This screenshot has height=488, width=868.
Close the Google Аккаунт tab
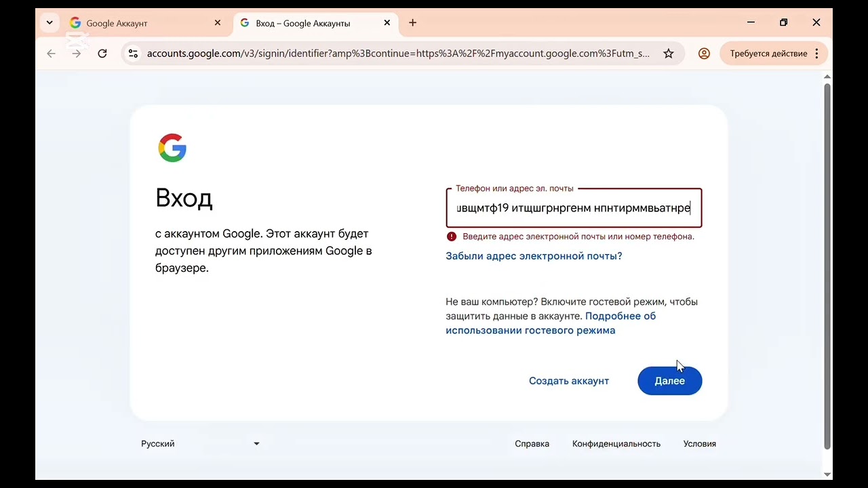(x=218, y=22)
